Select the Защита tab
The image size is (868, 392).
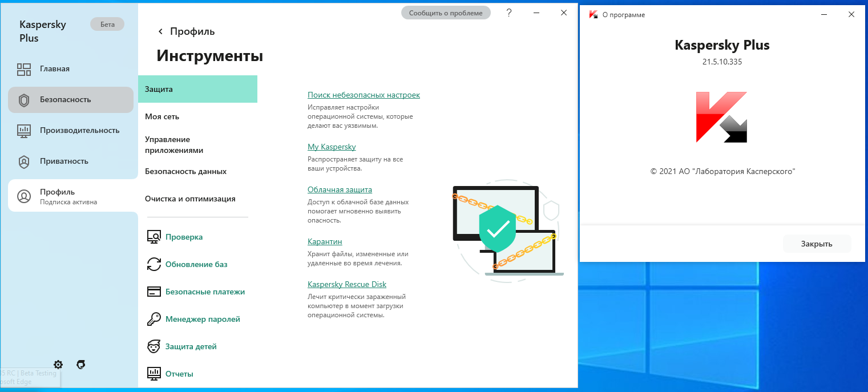[197, 89]
